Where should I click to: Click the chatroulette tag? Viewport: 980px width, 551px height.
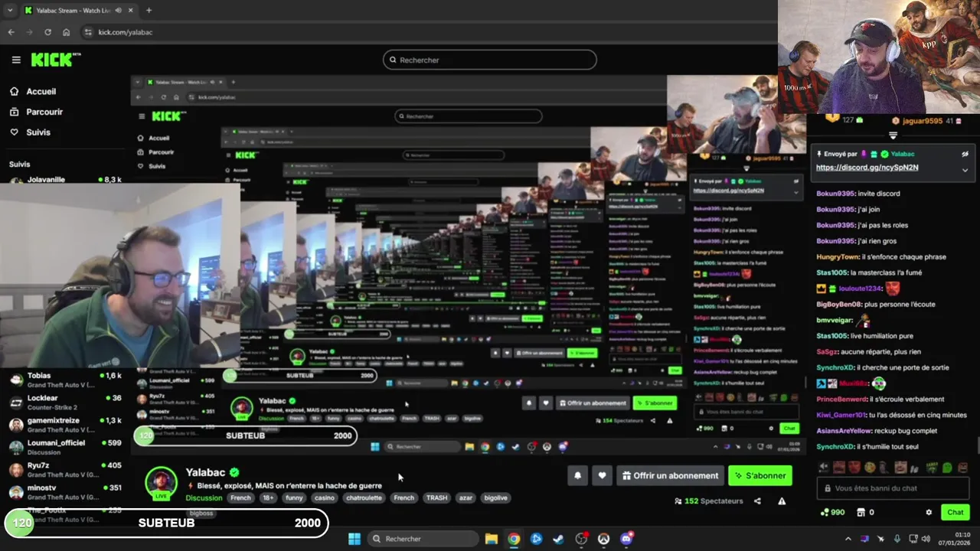364,497
